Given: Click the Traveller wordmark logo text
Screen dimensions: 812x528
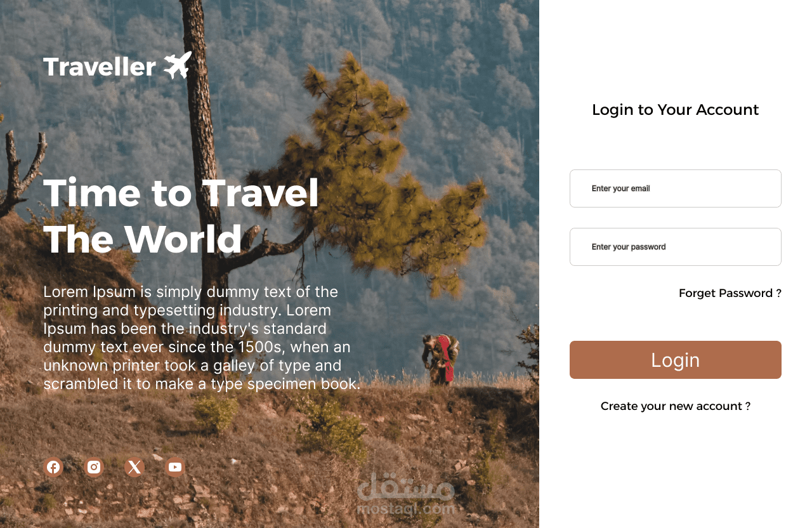Looking at the screenshot, I should 100,67.
